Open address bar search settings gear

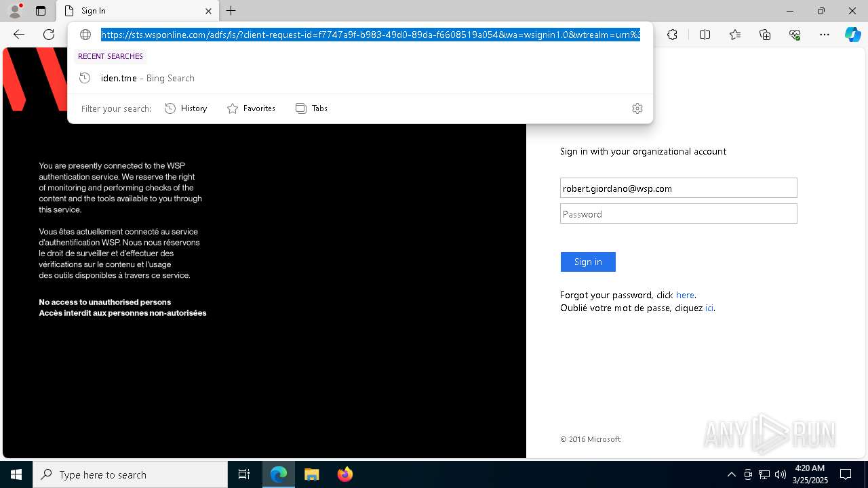click(637, 108)
